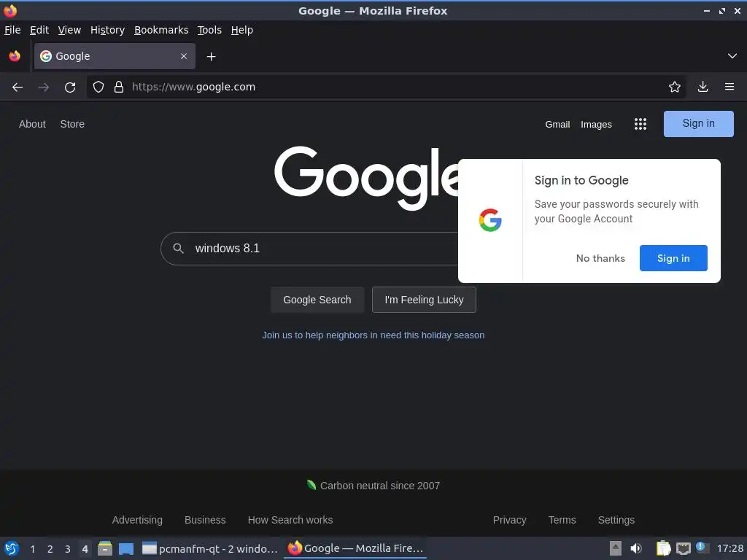Switch to pcmanfm-qt taskbar window
The image size is (747, 560).
[x=210, y=548]
